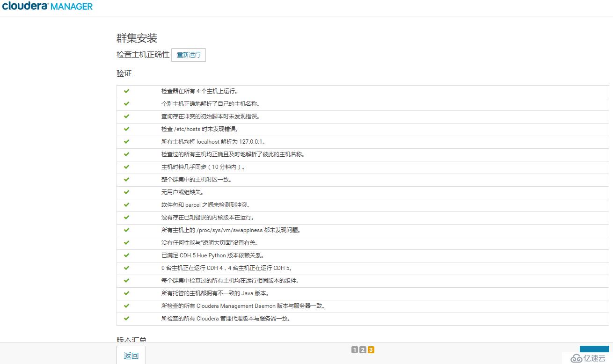Click the text 检查器在所有 4 个主机上运行。
Viewport: 613px width, 364px height.
pos(200,91)
